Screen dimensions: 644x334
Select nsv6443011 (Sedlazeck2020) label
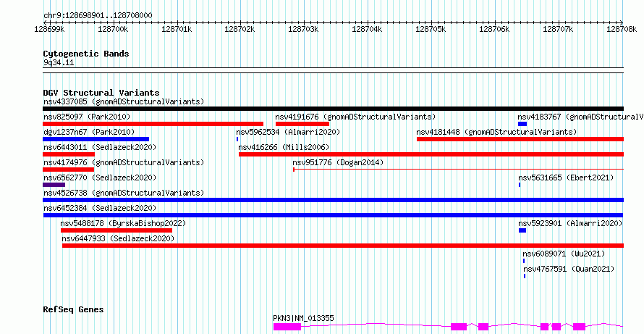(100, 147)
